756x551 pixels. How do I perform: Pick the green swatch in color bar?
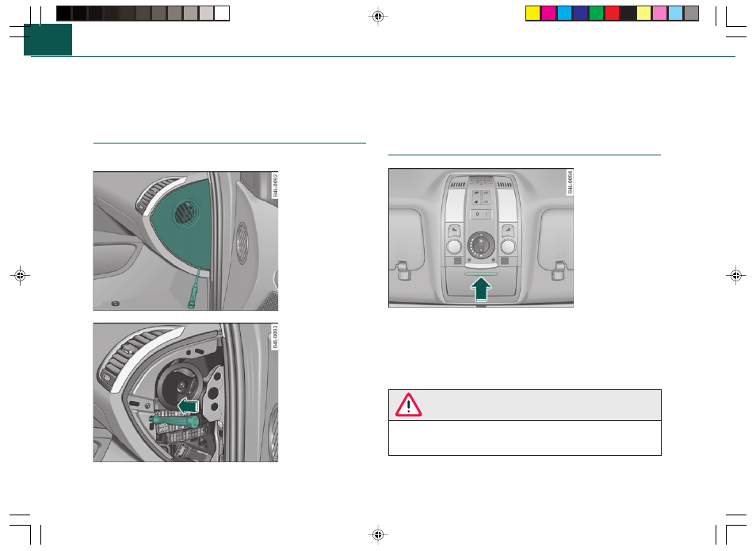click(x=597, y=13)
